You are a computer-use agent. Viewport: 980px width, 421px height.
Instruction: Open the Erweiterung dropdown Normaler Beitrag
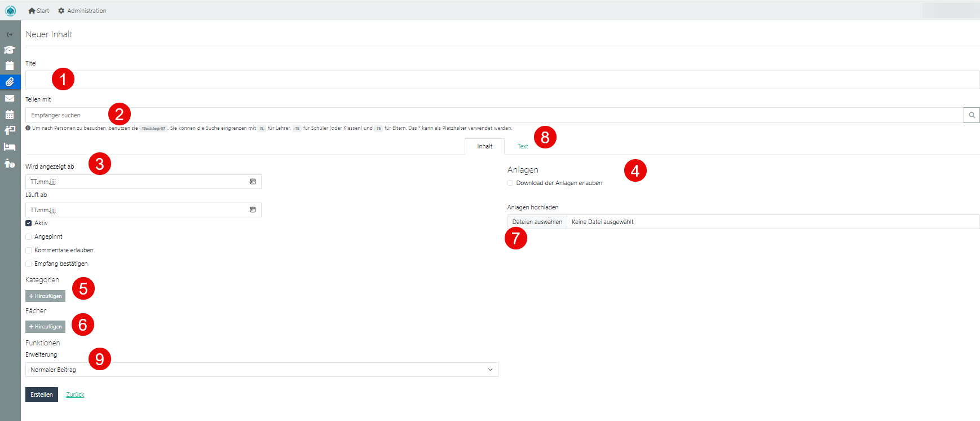[x=262, y=370]
